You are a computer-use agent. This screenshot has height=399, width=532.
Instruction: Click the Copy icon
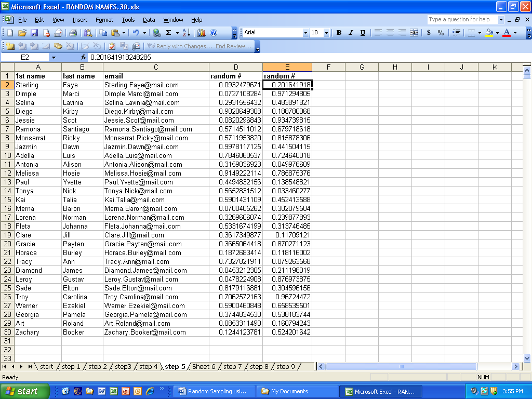tap(103, 33)
